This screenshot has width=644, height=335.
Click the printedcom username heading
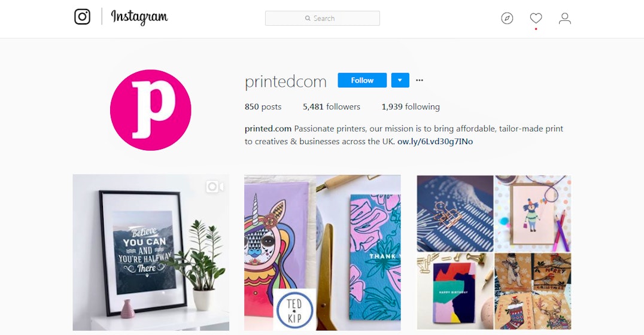pos(286,81)
